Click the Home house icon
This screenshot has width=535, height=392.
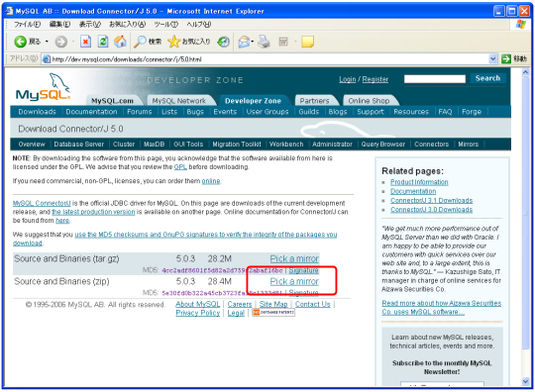point(120,42)
